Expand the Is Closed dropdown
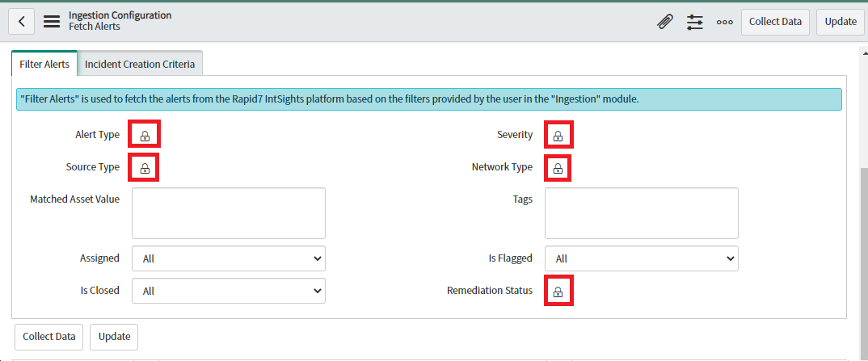This screenshot has width=868, height=361. point(228,291)
